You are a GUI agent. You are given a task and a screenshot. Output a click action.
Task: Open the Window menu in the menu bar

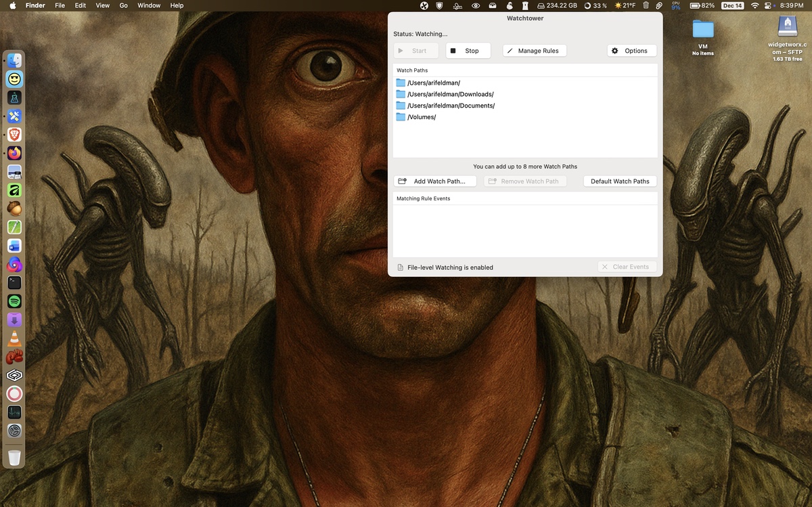coord(149,5)
